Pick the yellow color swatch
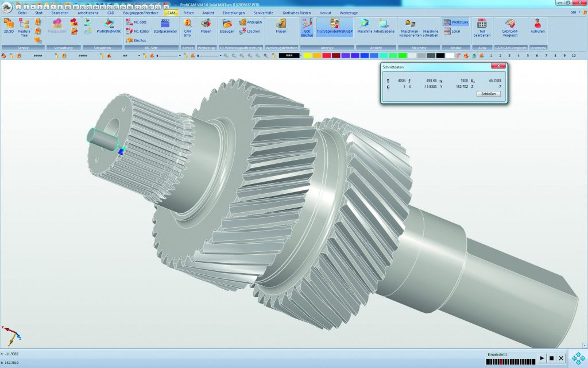The height and width of the screenshot is (368, 588). pyautogui.click(x=308, y=56)
